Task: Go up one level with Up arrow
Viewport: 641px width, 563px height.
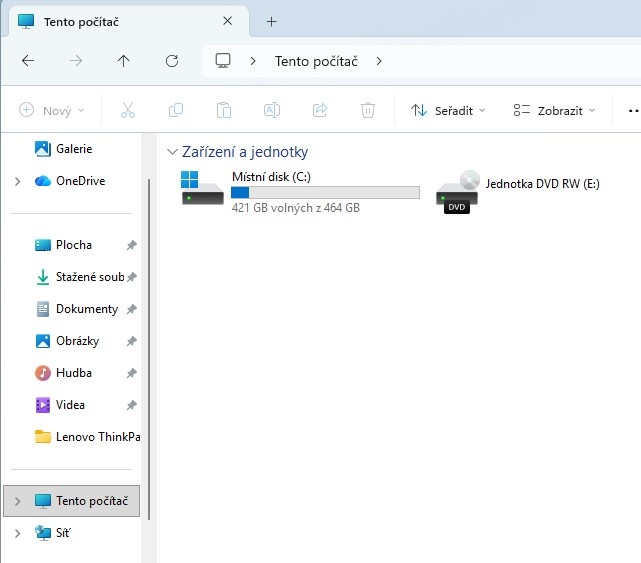Action: tap(123, 61)
